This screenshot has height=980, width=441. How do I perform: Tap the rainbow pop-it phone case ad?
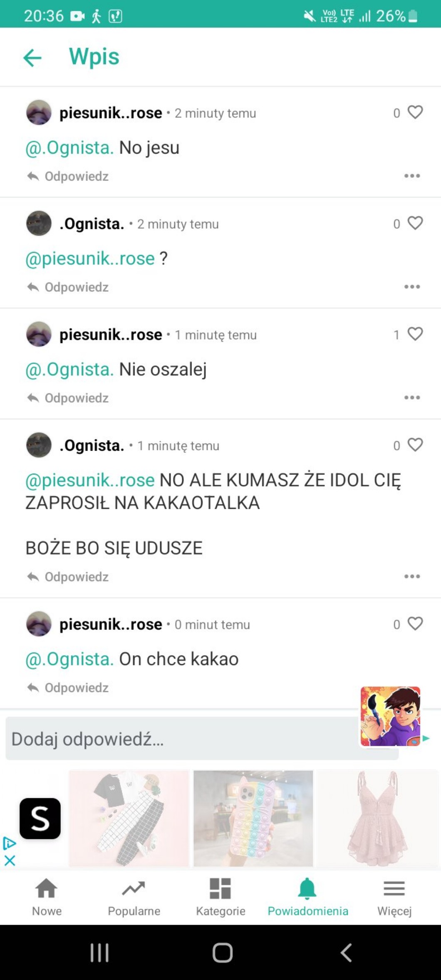tap(253, 819)
